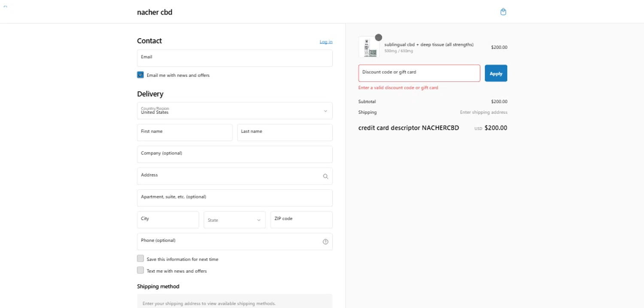
Task: Click the phone field help question icon
Action: click(325, 242)
